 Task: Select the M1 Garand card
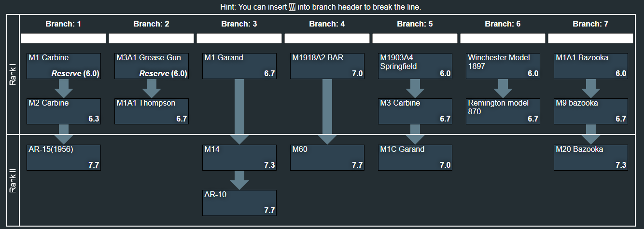point(239,66)
